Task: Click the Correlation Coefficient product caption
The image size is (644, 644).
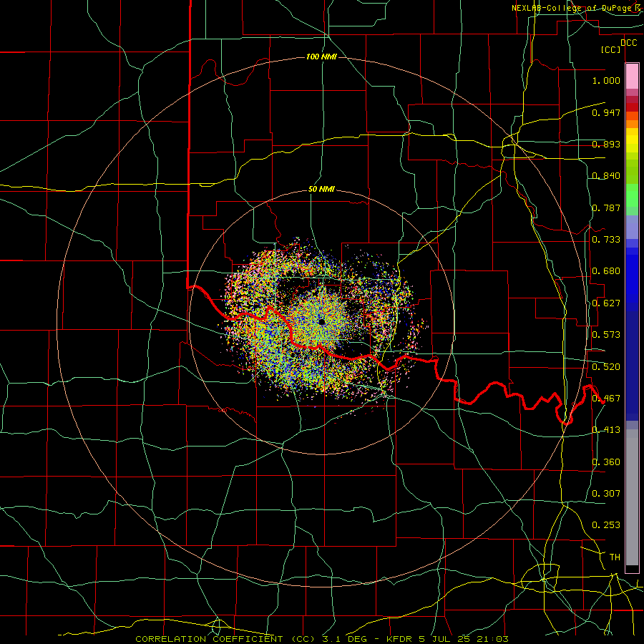Action: 321,639
